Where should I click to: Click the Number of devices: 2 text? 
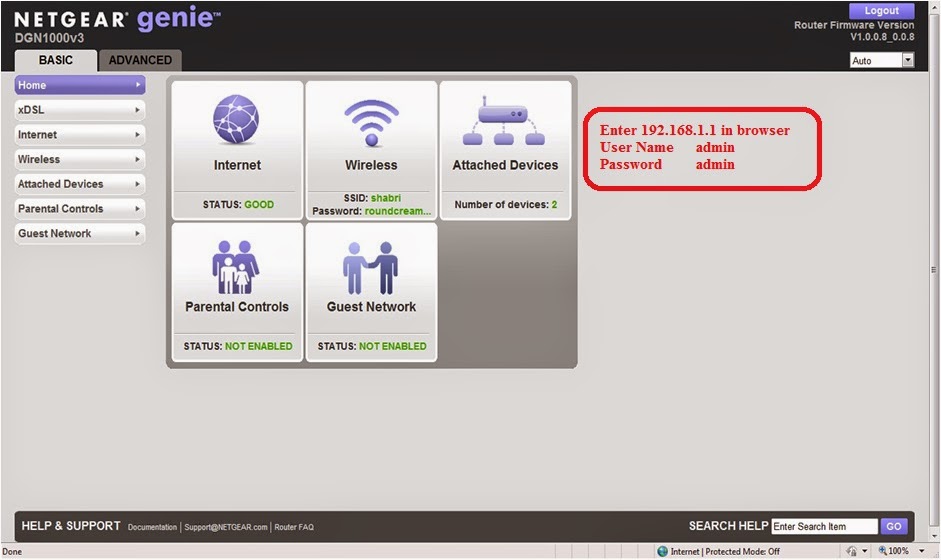[506, 205]
